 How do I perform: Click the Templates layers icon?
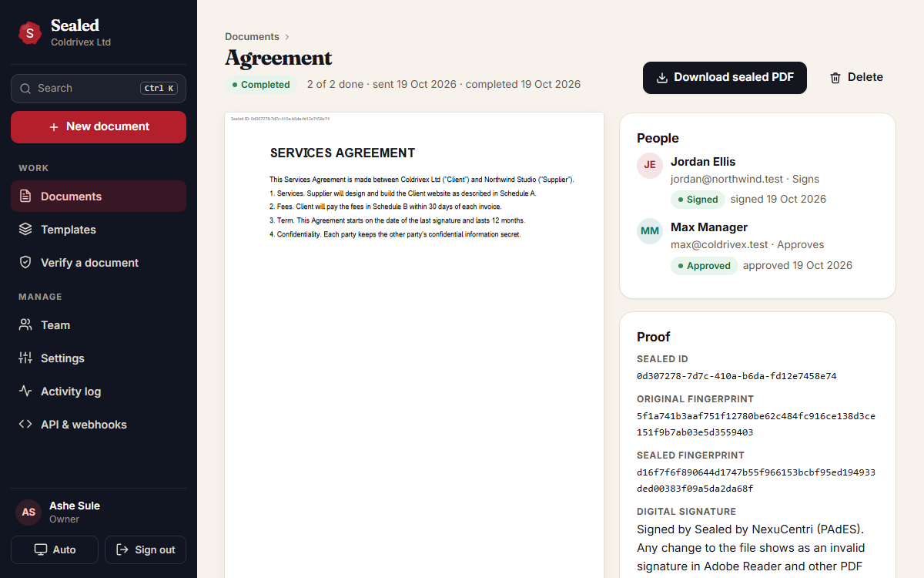coord(25,230)
